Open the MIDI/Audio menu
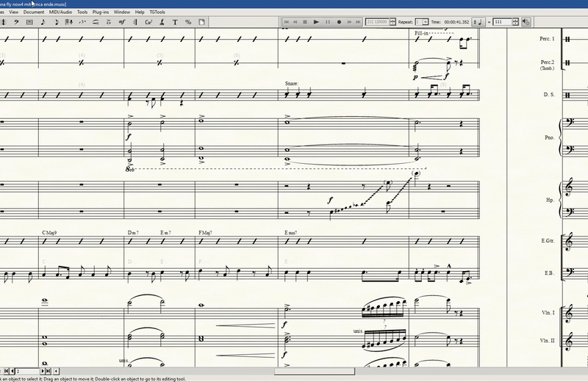 (x=60, y=12)
